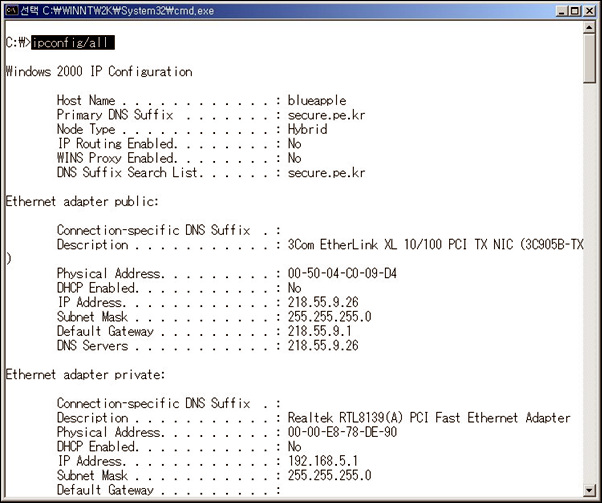Image resolution: width=602 pixels, height=503 pixels.
Task: Click the vertical scrollbar thumb
Action: click(x=589, y=58)
